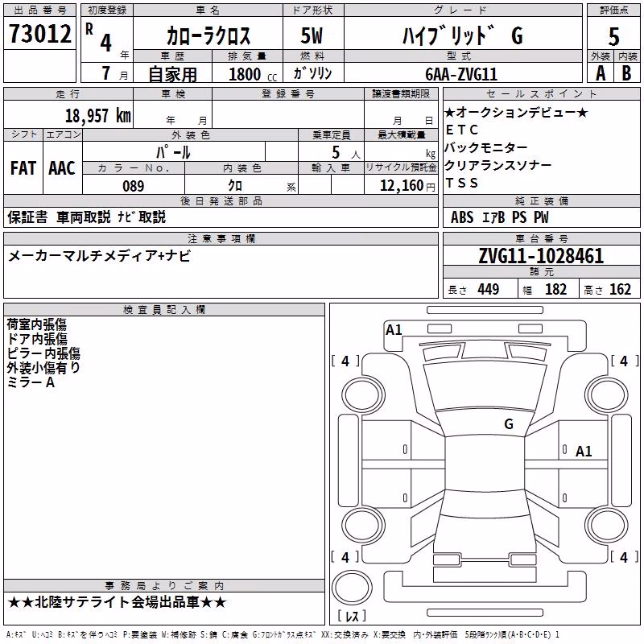644x644 pixels.
Task: Click クリアランスソナー sales point
Action: click(x=497, y=165)
